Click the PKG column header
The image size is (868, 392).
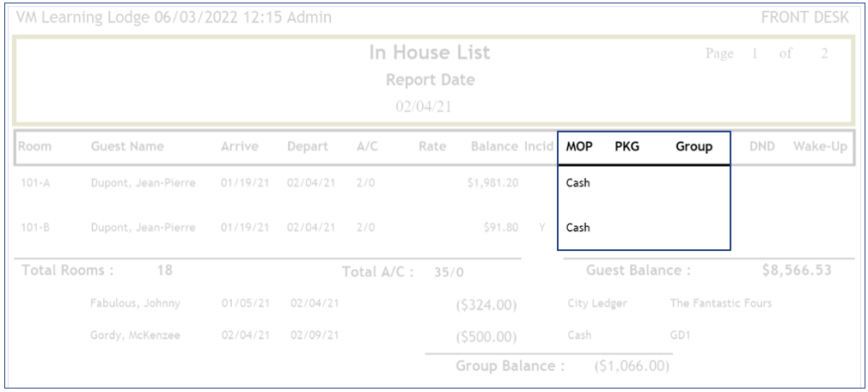point(627,147)
